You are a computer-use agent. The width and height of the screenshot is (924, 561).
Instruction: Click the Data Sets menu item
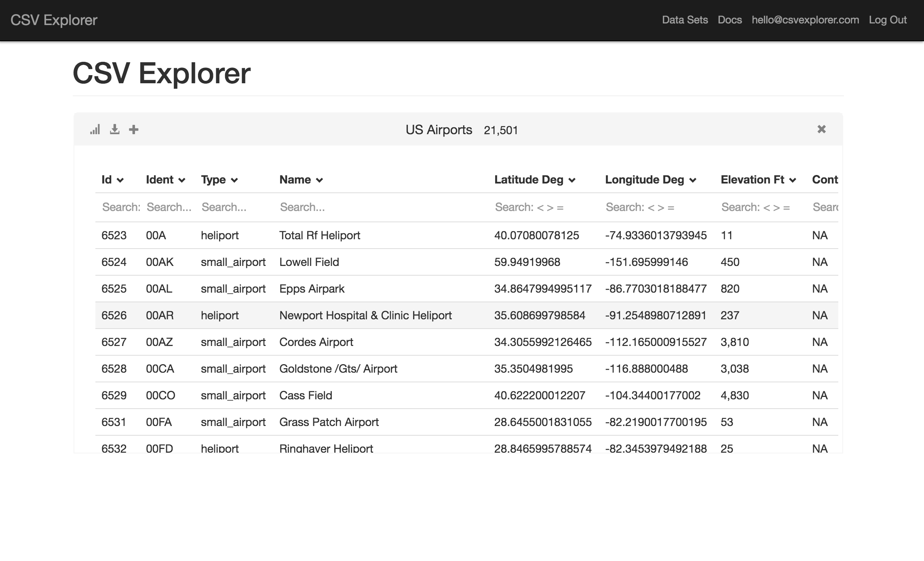[x=686, y=20]
